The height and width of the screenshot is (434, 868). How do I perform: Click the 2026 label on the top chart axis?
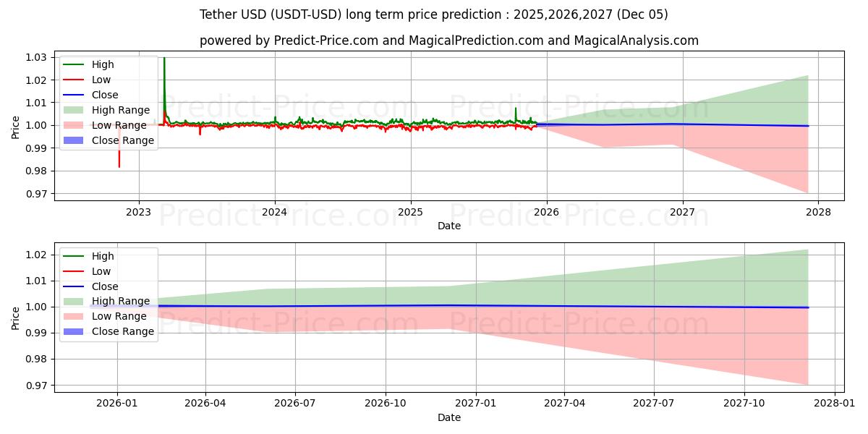click(x=545, y=212)
